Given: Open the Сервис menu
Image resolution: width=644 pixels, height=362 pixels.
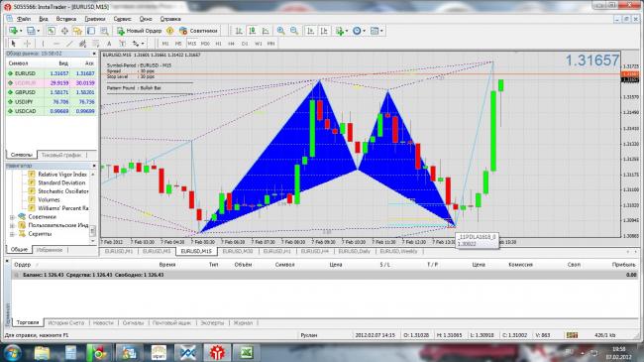Looking at the screenshot, I should (x=122, y=19).
